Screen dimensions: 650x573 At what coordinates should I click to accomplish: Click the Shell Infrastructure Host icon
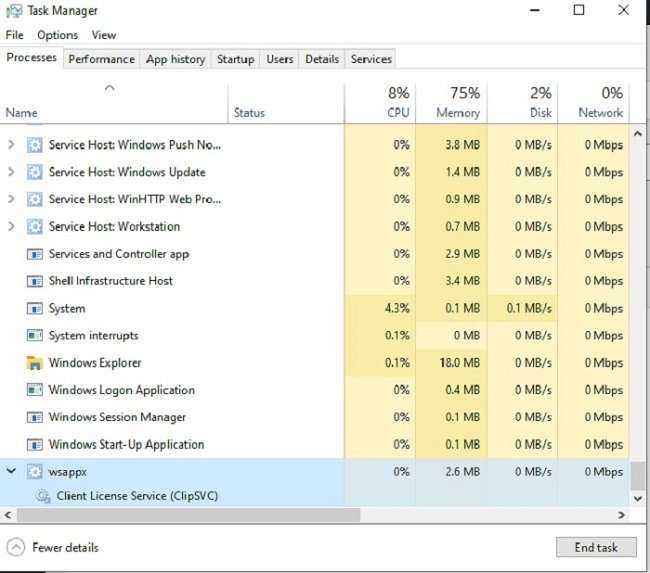(34, 281)
